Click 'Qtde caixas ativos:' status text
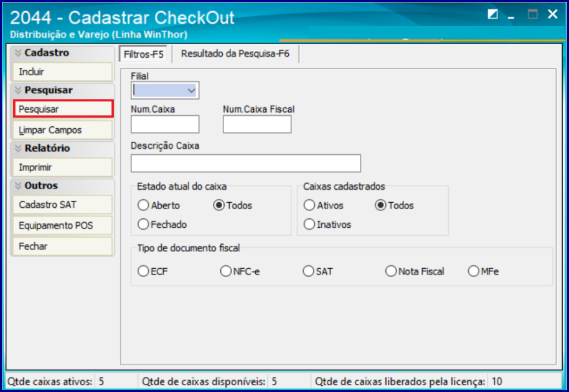The image size is (569, 392). point(50,381)
